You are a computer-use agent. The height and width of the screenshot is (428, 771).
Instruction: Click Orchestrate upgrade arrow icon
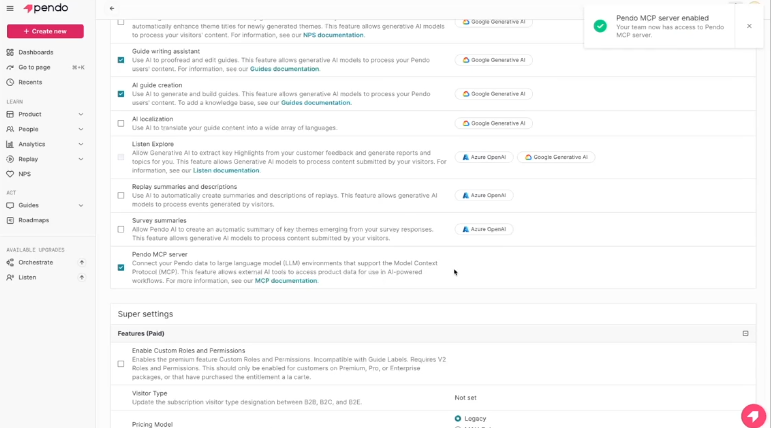(x=82, y=263)
